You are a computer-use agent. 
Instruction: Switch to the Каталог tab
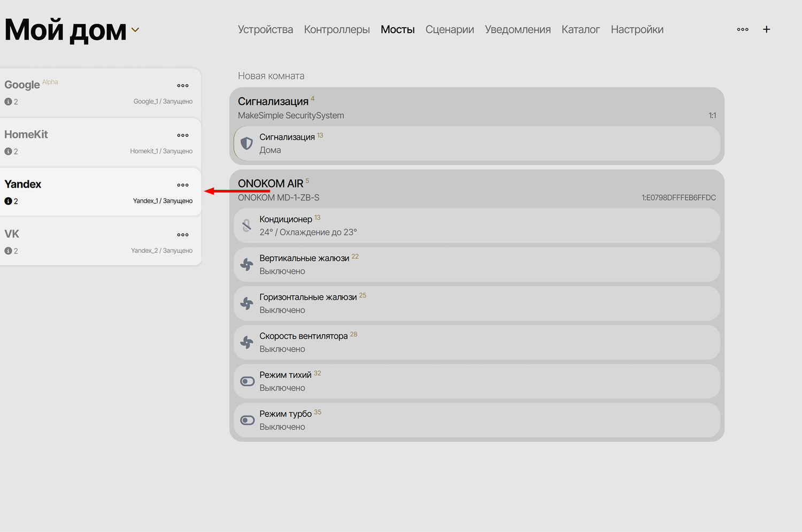click(x=581, y=29)
